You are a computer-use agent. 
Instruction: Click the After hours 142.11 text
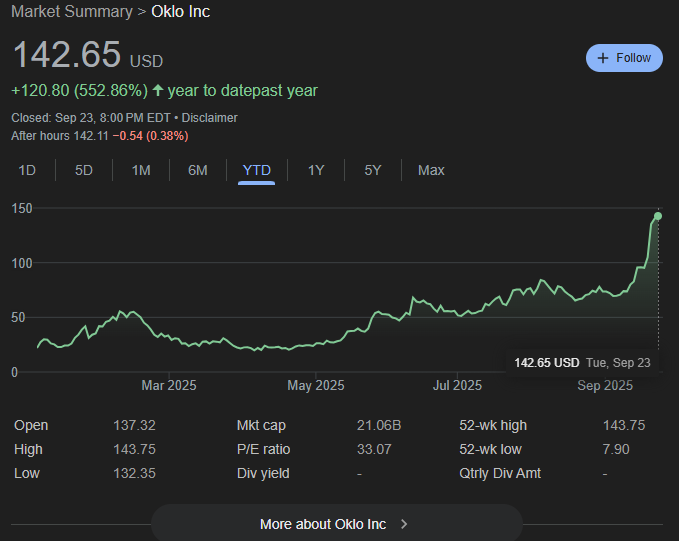[x=60, y=136]
